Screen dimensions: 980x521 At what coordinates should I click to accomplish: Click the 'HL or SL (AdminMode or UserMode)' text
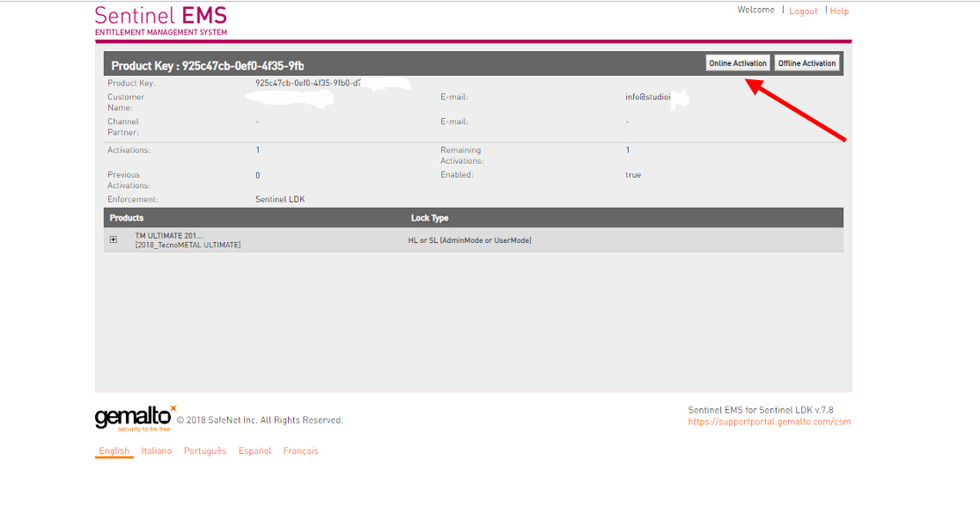tap(469, 240)
